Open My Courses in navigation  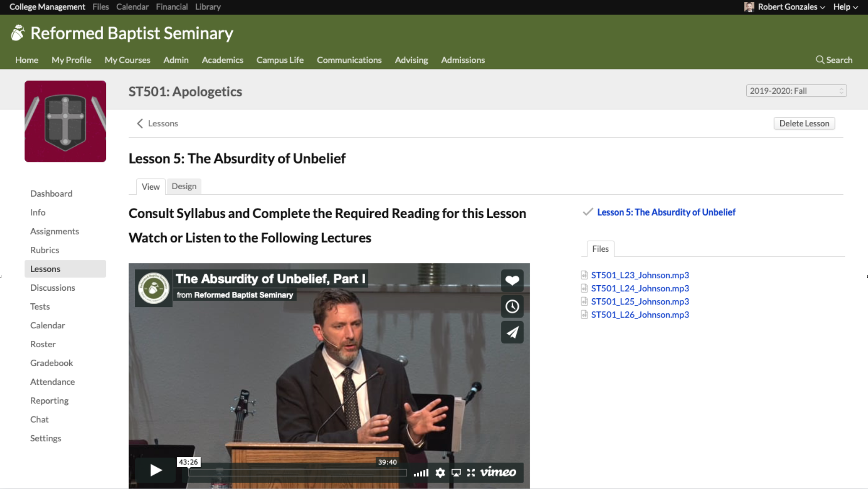pyautogui.click(x=127, y=60)
